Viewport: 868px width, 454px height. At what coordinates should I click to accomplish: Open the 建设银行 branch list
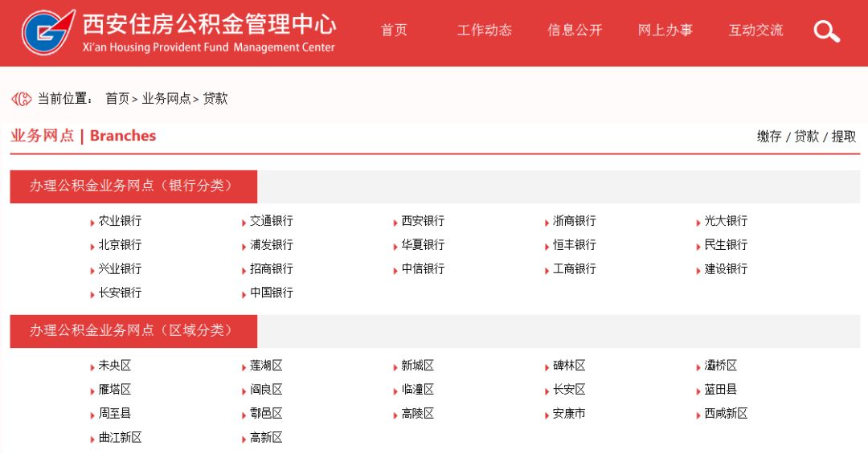tap(726, 269)
